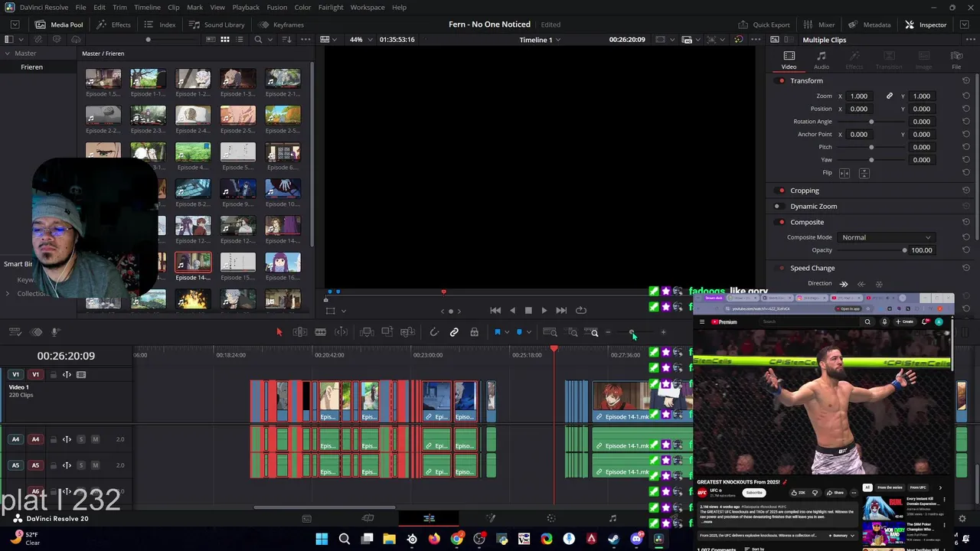Viewport: 980px width, 551px height.
Task: Toggle timeline snapping magnet icon
Action: [434, 332]
